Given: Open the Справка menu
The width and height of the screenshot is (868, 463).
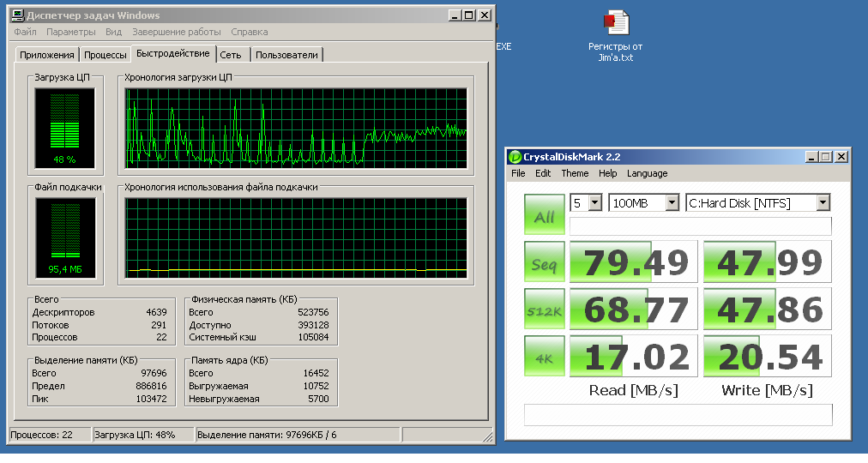Looking at the screenshot, I should tap(249, 32).
